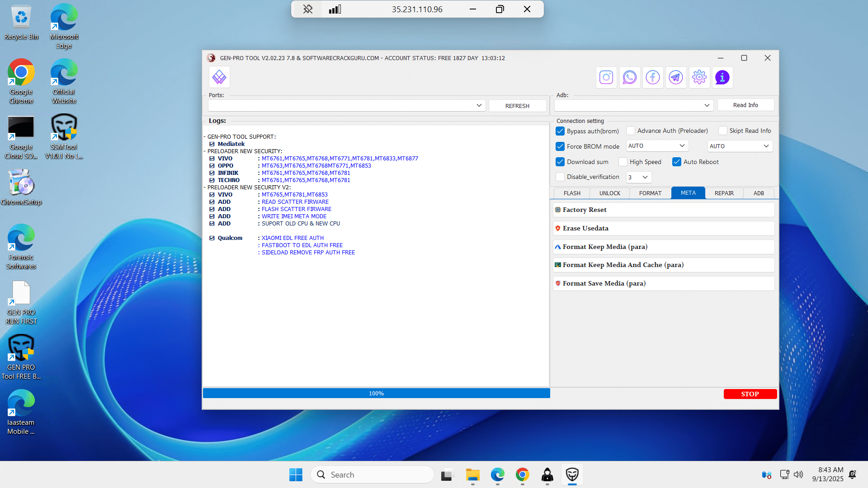This screenshot has height=488, width=868.
Task: Click the taskbar Search box
Action: tap(372, 474)
